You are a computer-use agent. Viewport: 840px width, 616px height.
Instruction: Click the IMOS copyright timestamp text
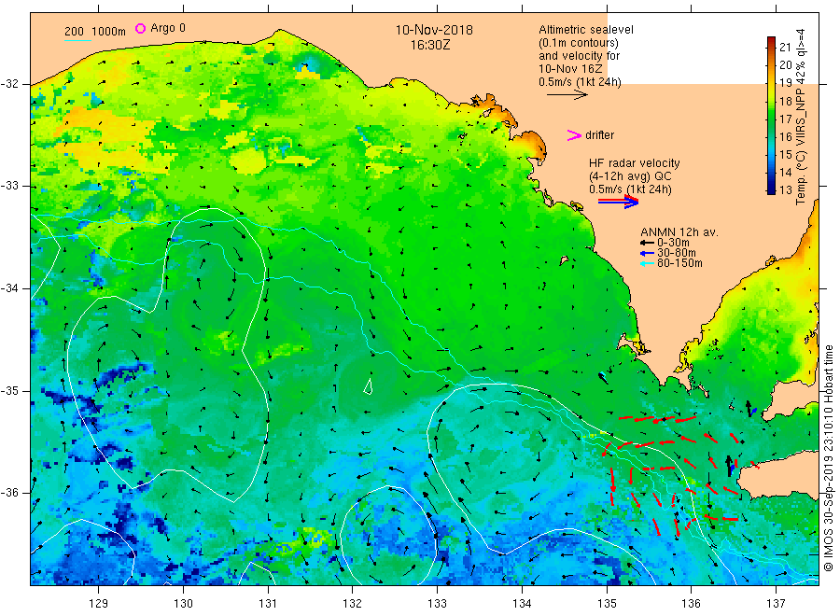829,458
